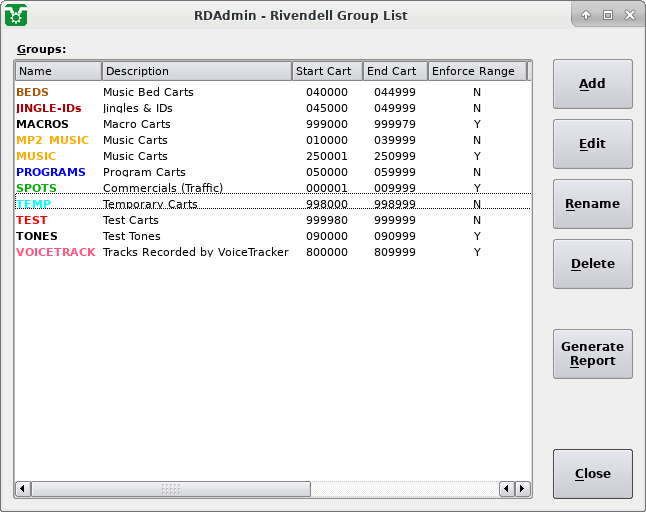Click the horizontal scrollbar handle

(171, 489)
